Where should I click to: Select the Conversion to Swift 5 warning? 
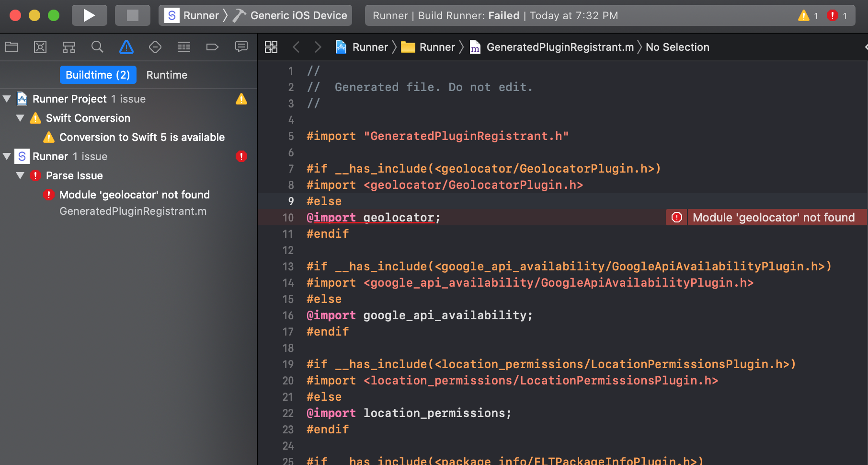click(141, 137)
